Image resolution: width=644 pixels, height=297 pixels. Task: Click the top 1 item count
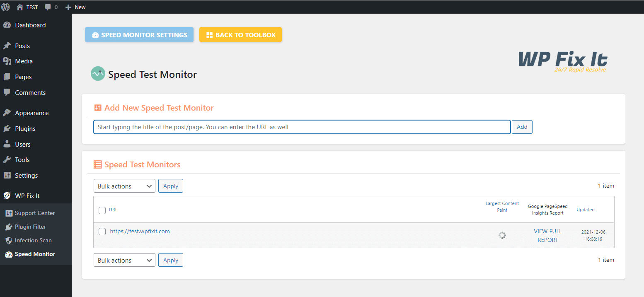click(606, 186)
